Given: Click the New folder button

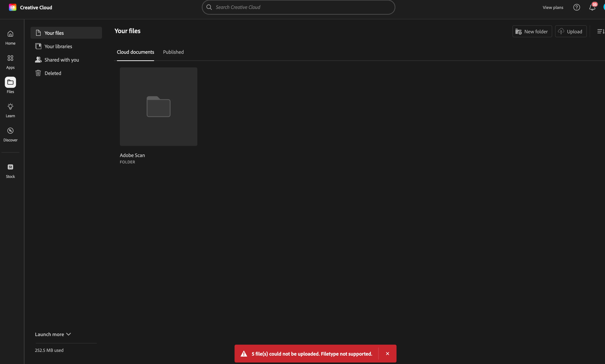Looking at the screenshot, I should [532, 31].
